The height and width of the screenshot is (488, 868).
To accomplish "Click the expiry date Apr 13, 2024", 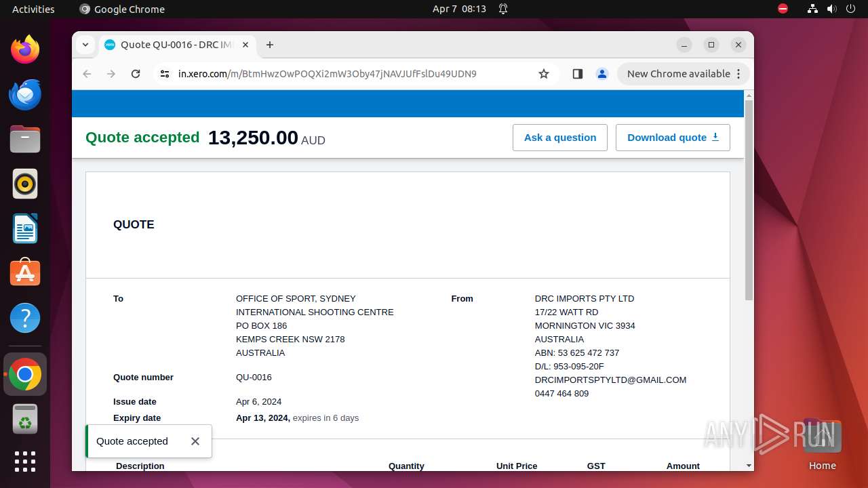I will tap(263, 418).
